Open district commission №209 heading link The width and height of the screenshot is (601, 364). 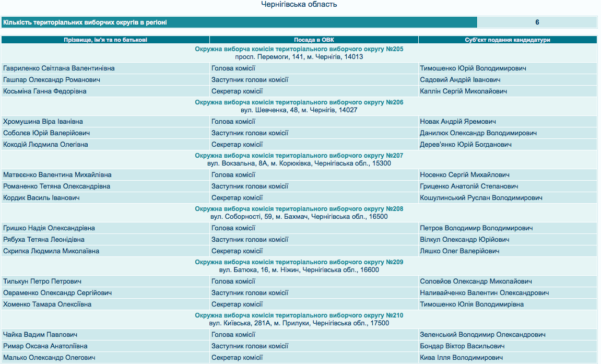coord(299,262)
